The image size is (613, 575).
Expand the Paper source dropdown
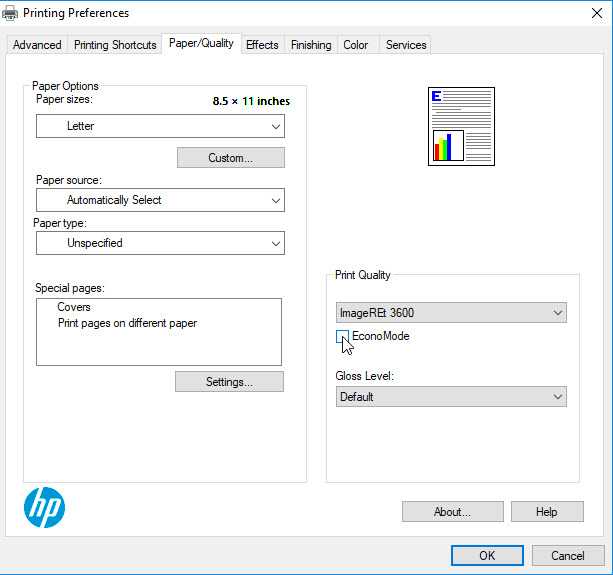coord(160,200)
